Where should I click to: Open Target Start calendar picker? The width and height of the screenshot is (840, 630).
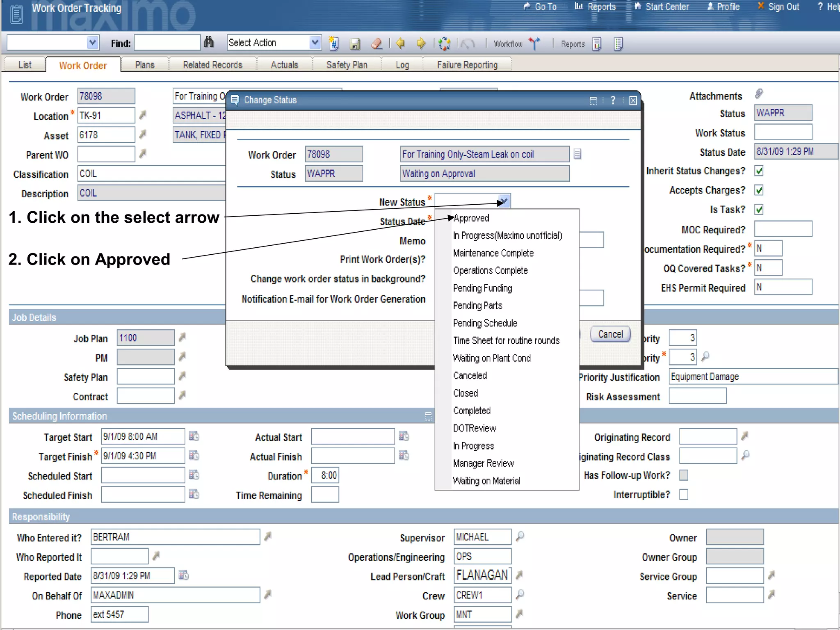(194, 436)
